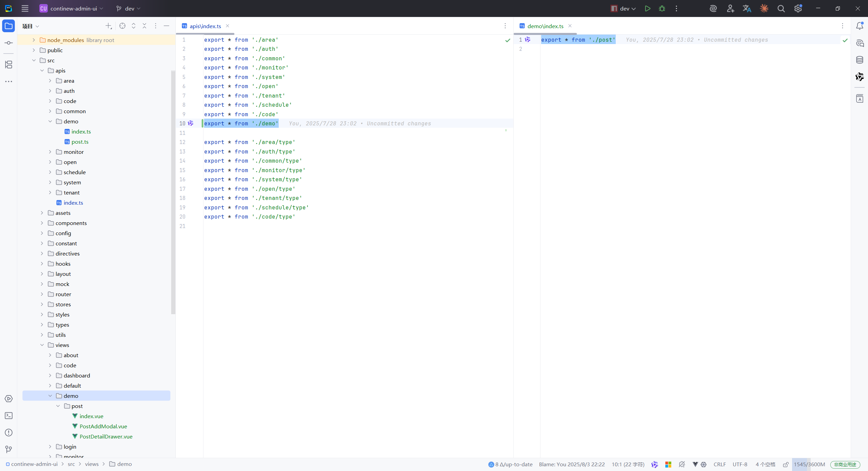Open the Problems tool window
Screen dimensions: 868x471
click(8, 433)
